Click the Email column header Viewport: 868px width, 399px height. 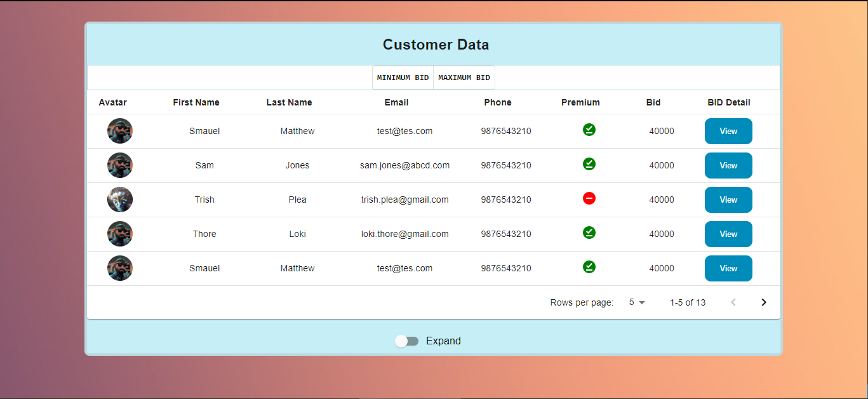[396, 102]
